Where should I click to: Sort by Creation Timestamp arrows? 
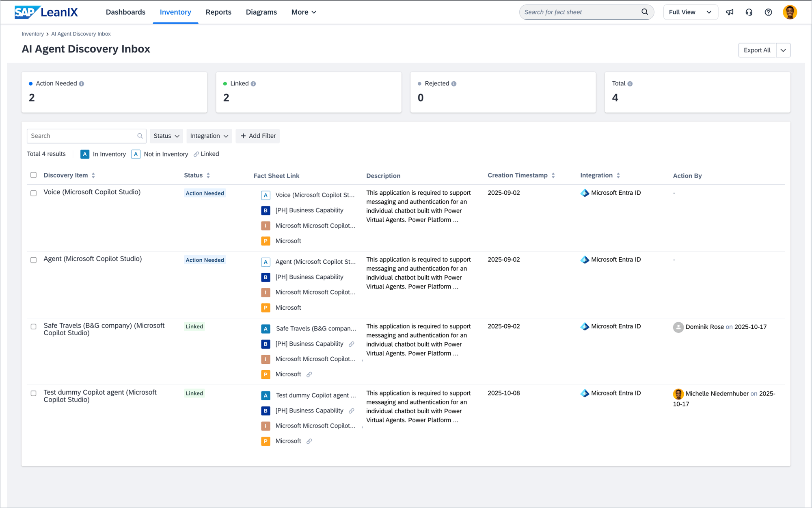click(553, 176)
